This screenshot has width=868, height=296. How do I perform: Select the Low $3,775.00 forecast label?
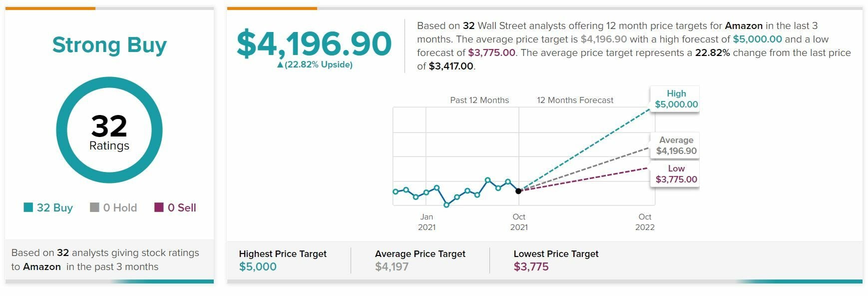point(676,174)
